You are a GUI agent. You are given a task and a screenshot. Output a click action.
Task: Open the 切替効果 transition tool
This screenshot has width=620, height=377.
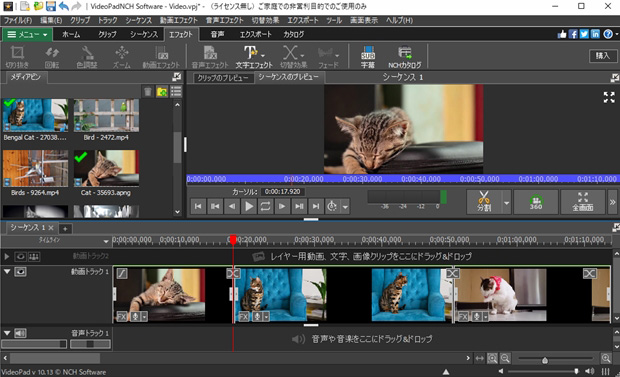[293, 57]
